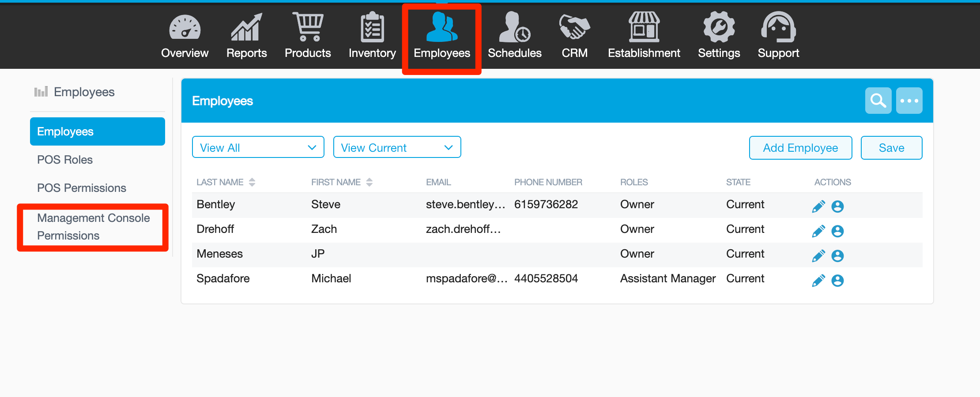The width and height of the screenshot is (980, 397).
Task: Go to Reports chart icon
Action: click(246, 27)
